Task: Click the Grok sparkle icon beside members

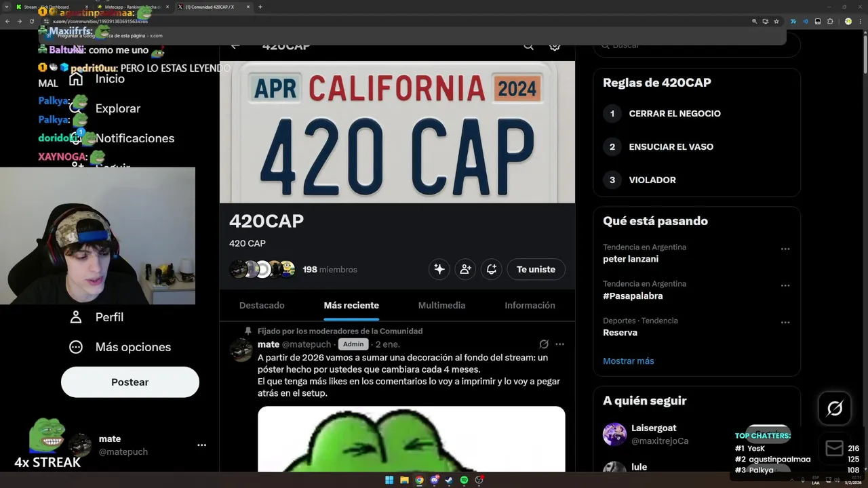Action: click(439, 269)
